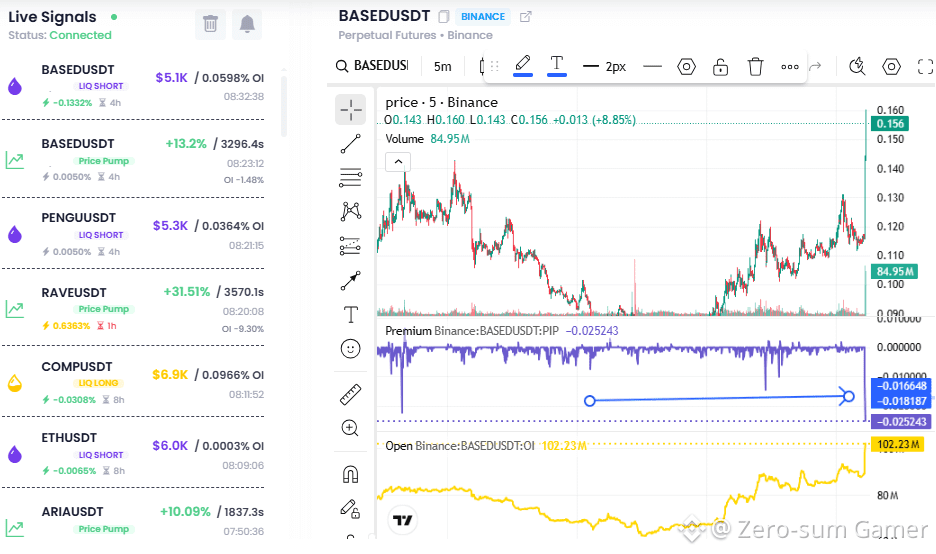Select the PENGUUSDT signal row

coord(133,233)
